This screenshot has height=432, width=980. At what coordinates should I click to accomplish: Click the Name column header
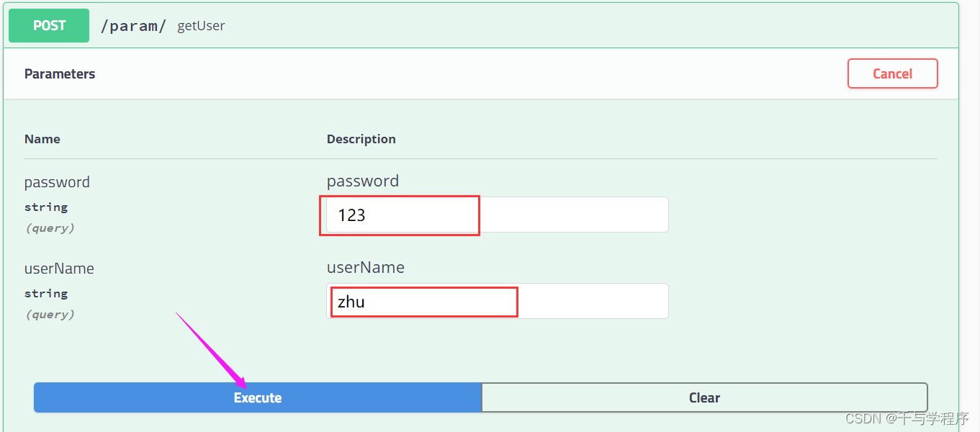click(42, 139)
